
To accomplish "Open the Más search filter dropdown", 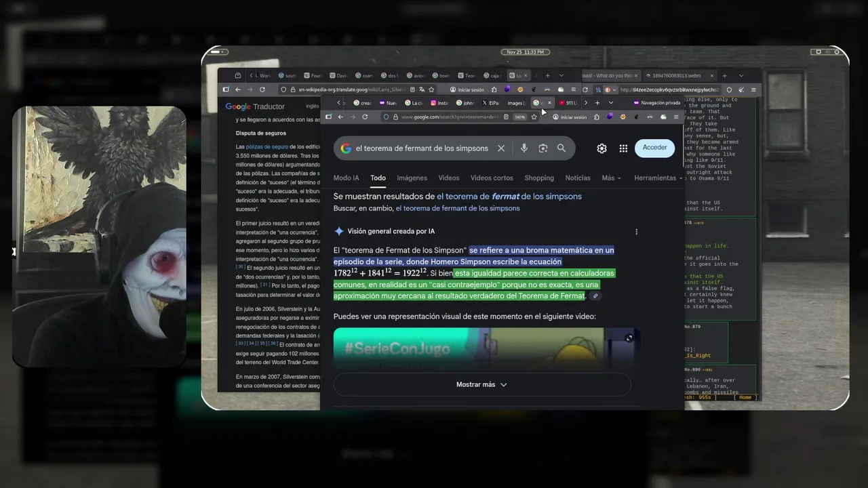I will [x=611, y=178].
